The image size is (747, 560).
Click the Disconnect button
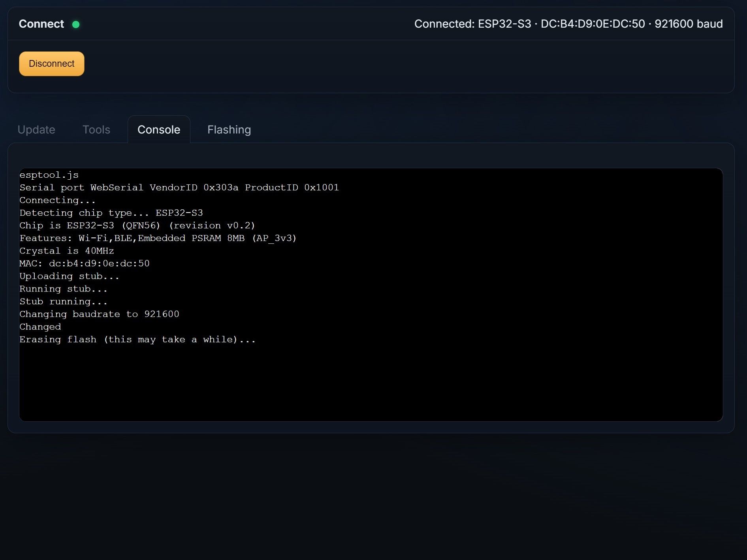click(51, 63)
